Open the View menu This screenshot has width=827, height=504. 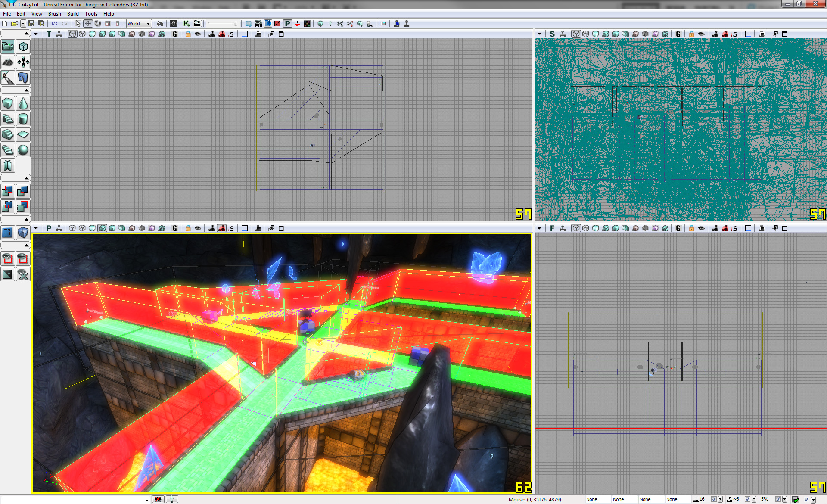pos(37,14)
